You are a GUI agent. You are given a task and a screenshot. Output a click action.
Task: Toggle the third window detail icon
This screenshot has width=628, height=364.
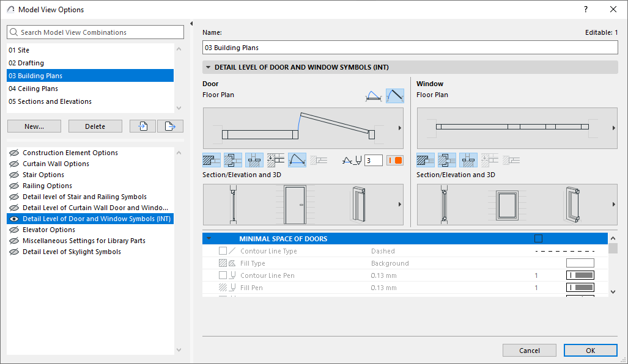(468, 160)
